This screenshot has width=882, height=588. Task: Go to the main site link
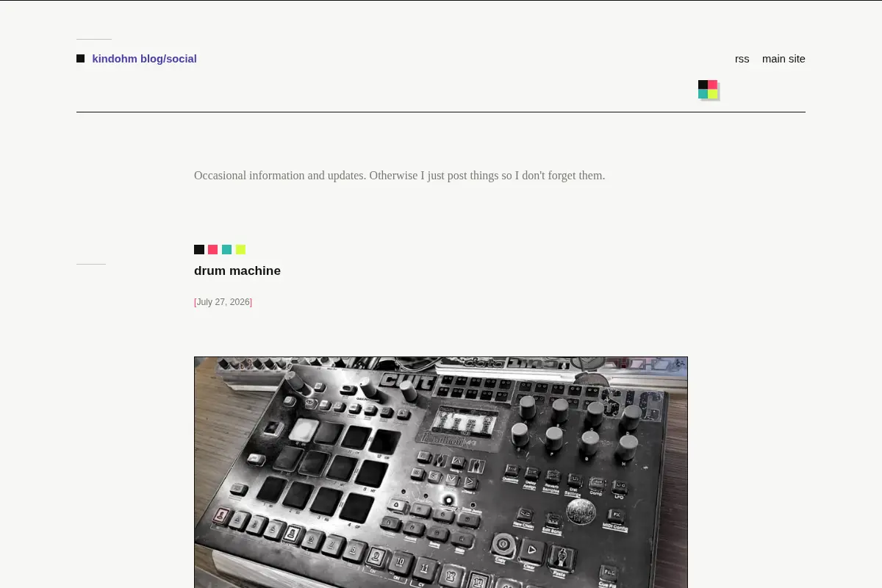(784, 59)
